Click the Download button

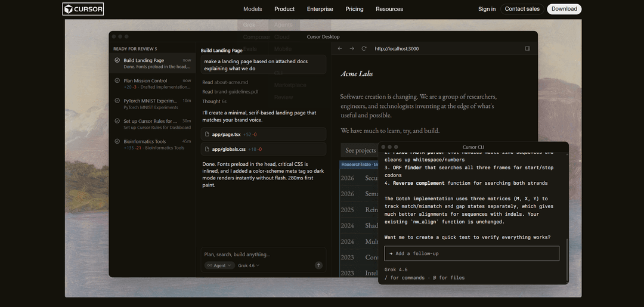click(564, 9)
